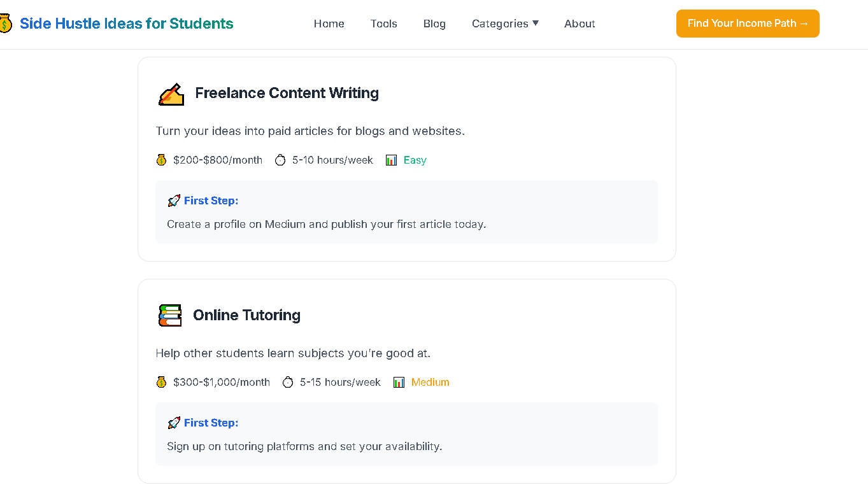Image resolution: width=868 pixels, height=501 pixels.
Task: Open the Categories dropdown
Action: [501, 24]
